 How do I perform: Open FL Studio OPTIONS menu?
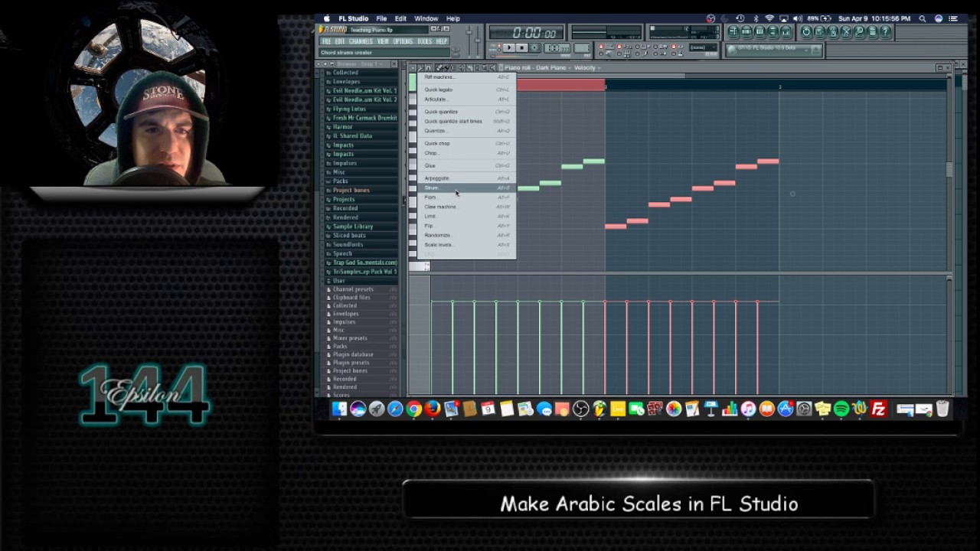click(x=403, y=41)
